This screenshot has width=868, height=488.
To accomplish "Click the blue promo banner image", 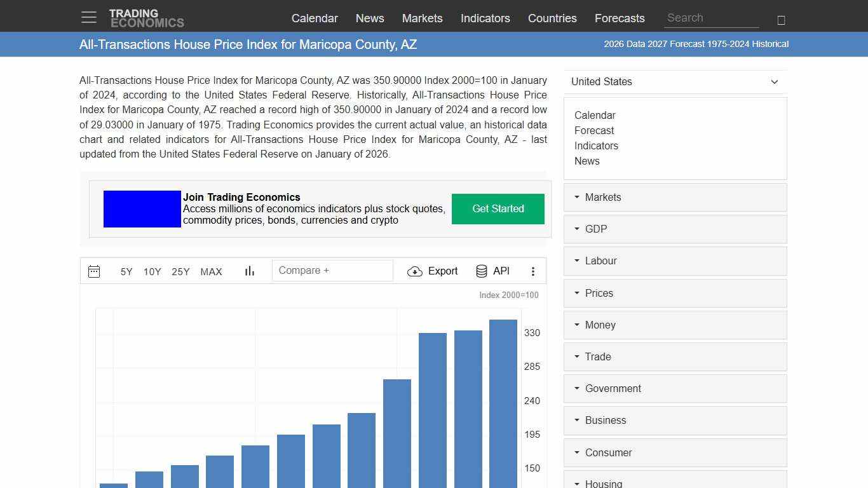I will tap(142, 208).
